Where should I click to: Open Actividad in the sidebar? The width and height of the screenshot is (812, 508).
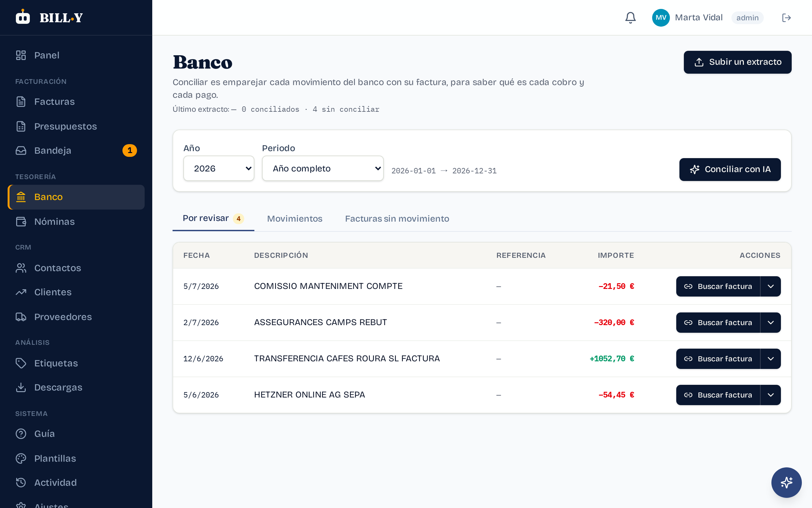click(x=76, y=483)
